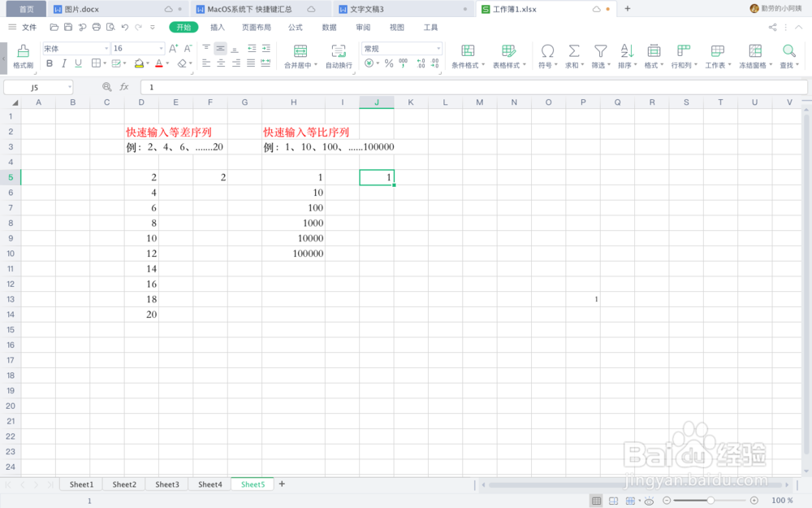Viewport: 812px width, 508px height.
Task: Click the red font color swatch
Action: [159, 63]
